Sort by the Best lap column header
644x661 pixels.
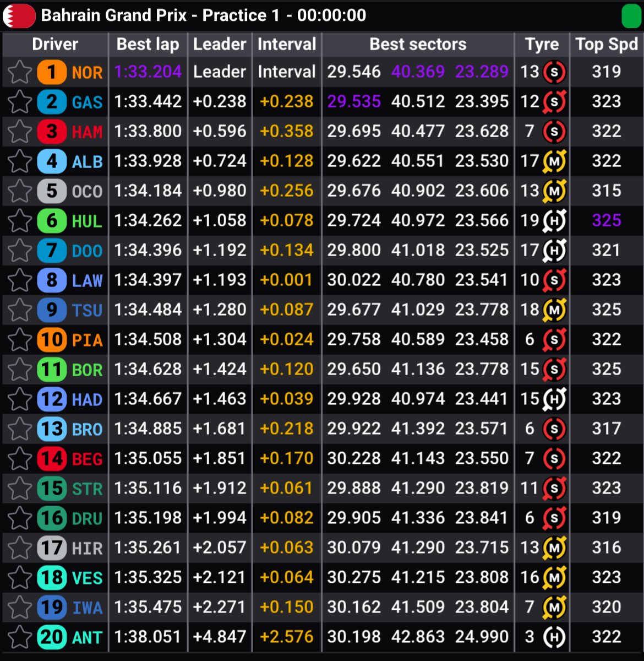pos(148,44)
